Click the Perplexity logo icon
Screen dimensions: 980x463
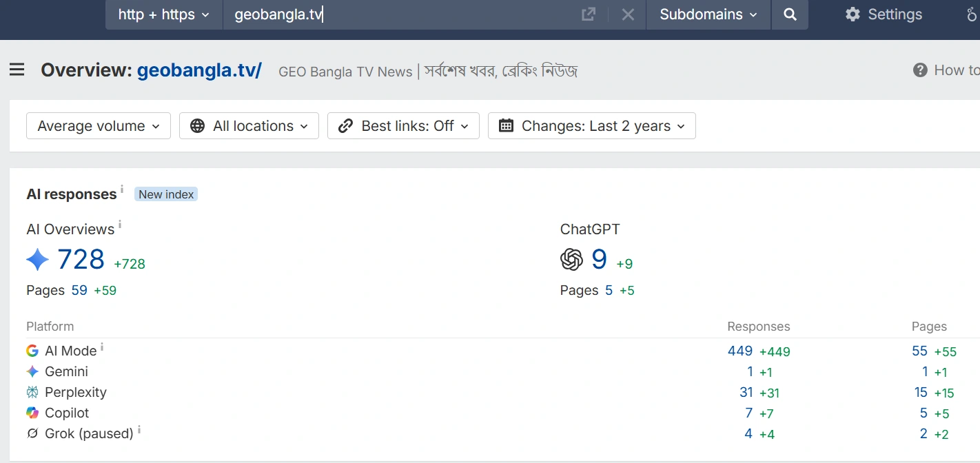[x=32, y=392]
